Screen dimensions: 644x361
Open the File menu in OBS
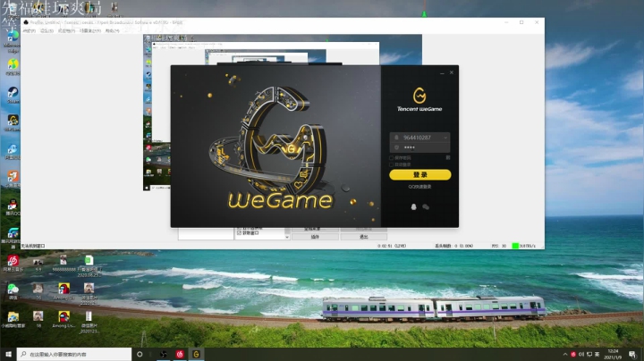coord(29,30)
